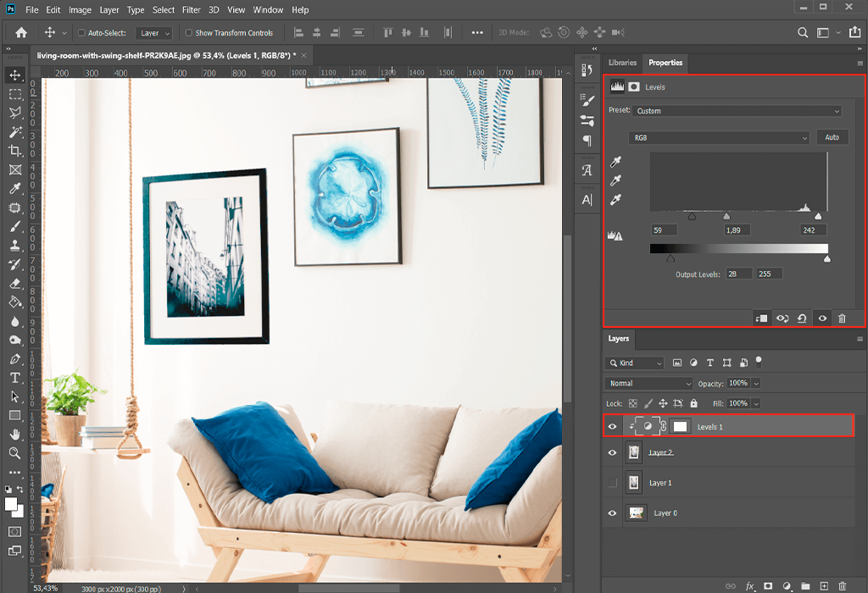Click the three-dots more options button
868x593 pixels.
coord(477,33)
